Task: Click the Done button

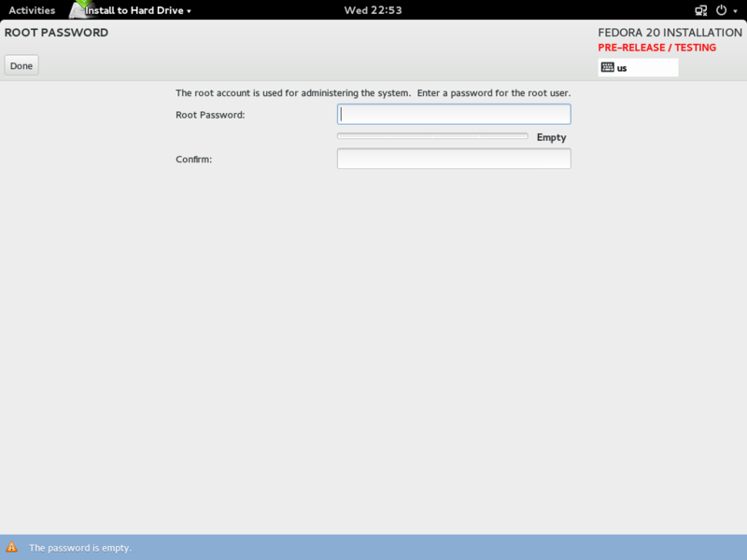Action: tap(21, 64)
